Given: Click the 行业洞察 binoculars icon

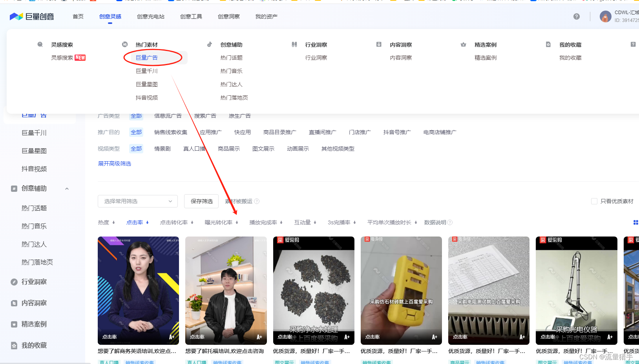Looking at the screenshot, I should (x=294, y=45).
